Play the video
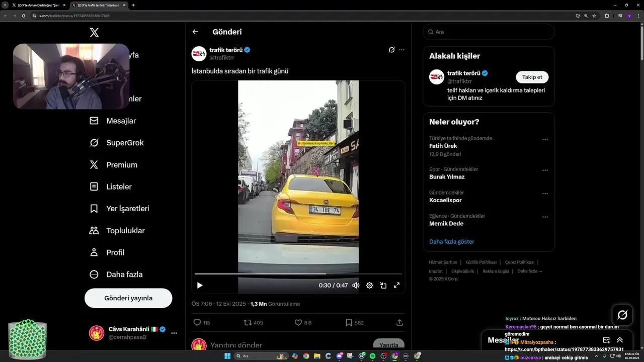 200,285
